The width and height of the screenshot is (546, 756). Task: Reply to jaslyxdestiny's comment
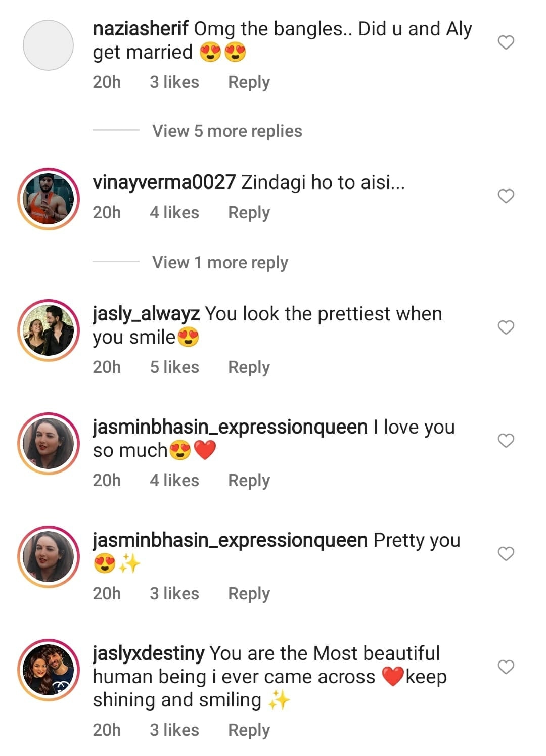[x=249, y=730]
